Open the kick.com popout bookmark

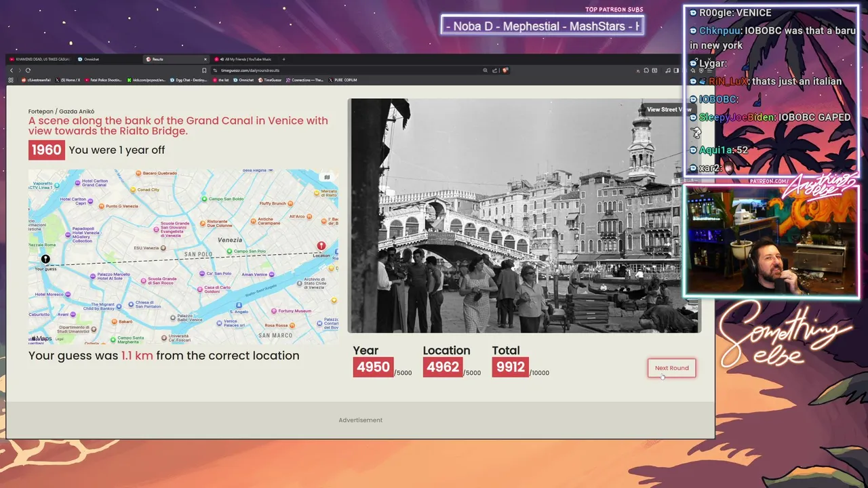[x=146, y=80]
